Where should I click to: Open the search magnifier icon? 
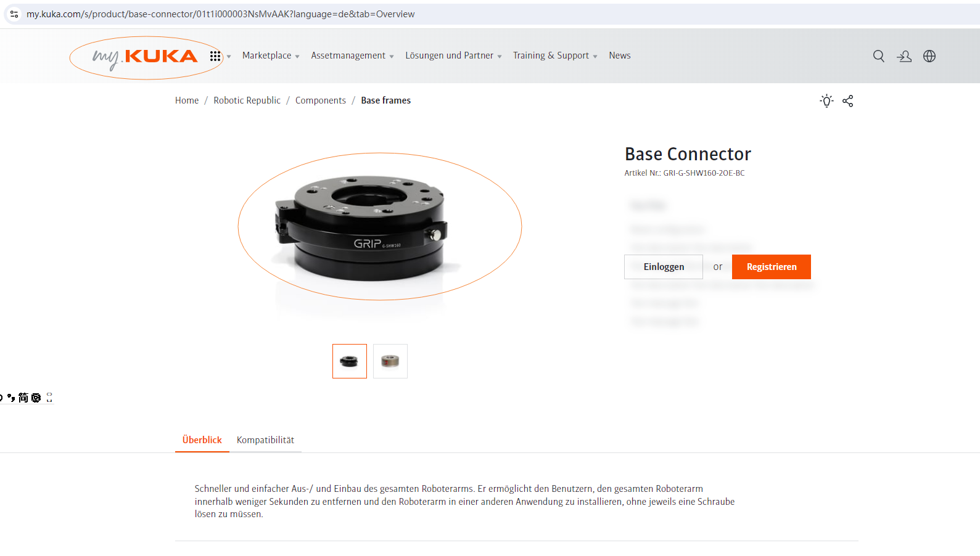tap(879, 56)
